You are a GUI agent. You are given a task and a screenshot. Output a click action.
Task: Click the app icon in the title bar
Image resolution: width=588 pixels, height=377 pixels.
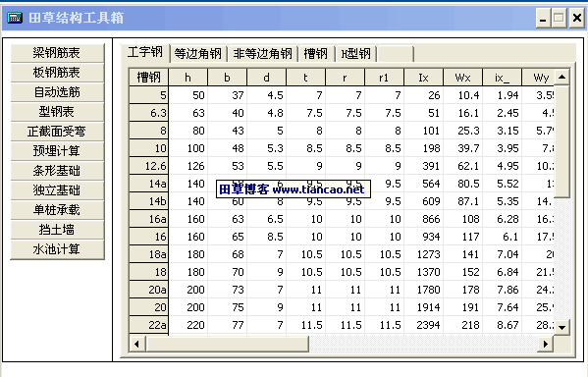click(15, 18)
